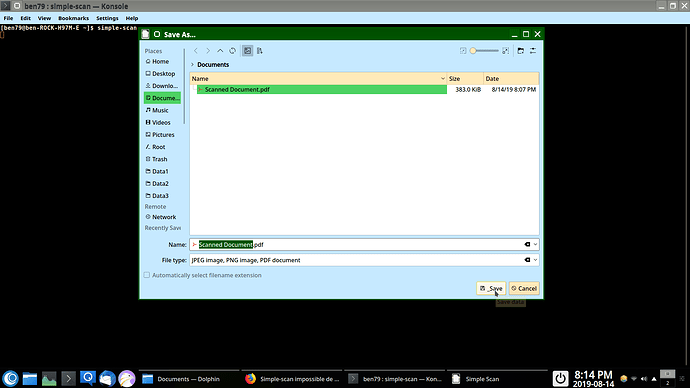The image size is (690, 388).
Task: Open the system monitor taskbar icon
Action: point(49,378)
